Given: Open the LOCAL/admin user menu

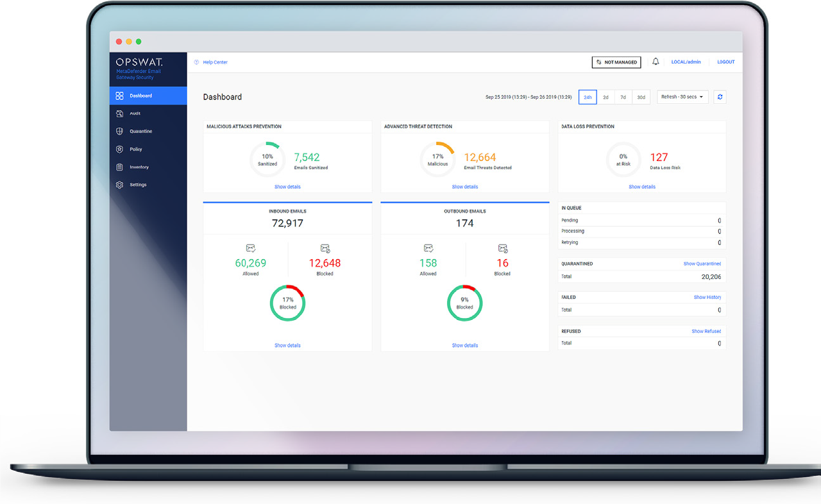Looking at the screenshot, I should pyautogui.click(x=686, y=62).
